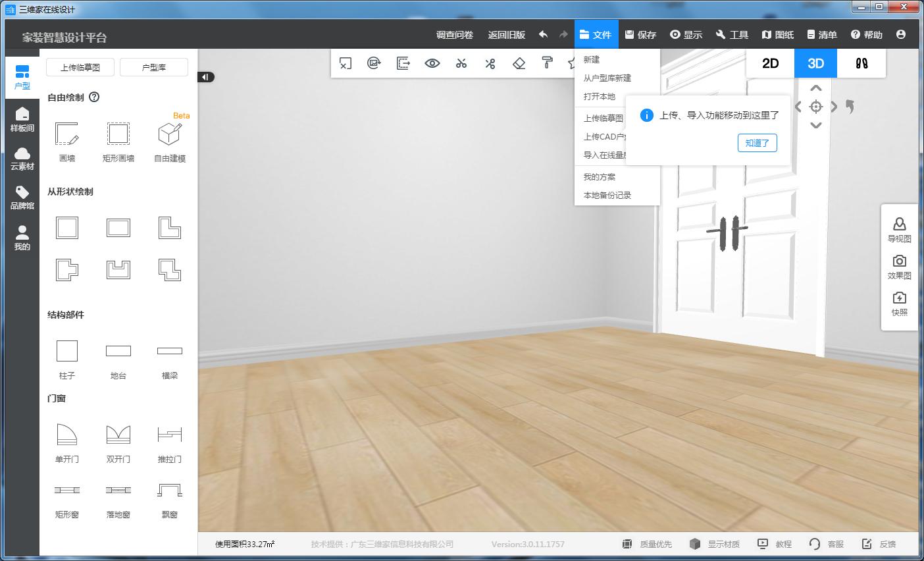Screen dimensions: 924x561
Task: Open the 显示 display dropdown menu
Action: [686, 35]
